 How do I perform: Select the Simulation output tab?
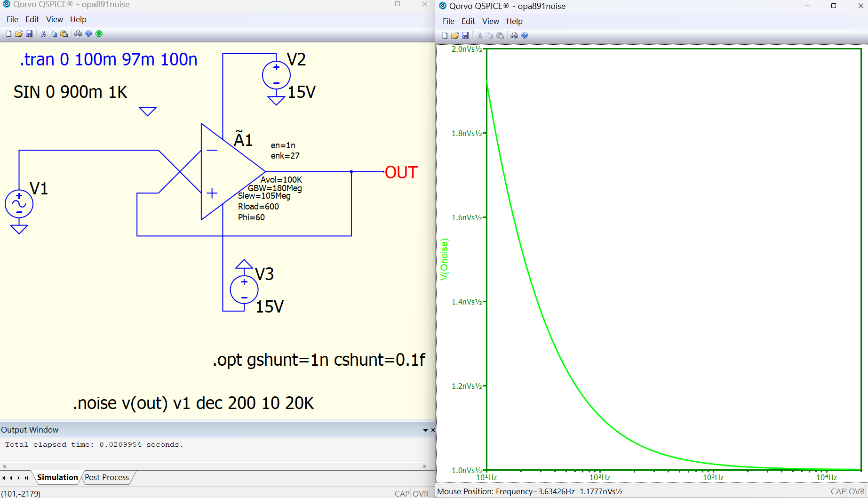[x=57, y=477]
